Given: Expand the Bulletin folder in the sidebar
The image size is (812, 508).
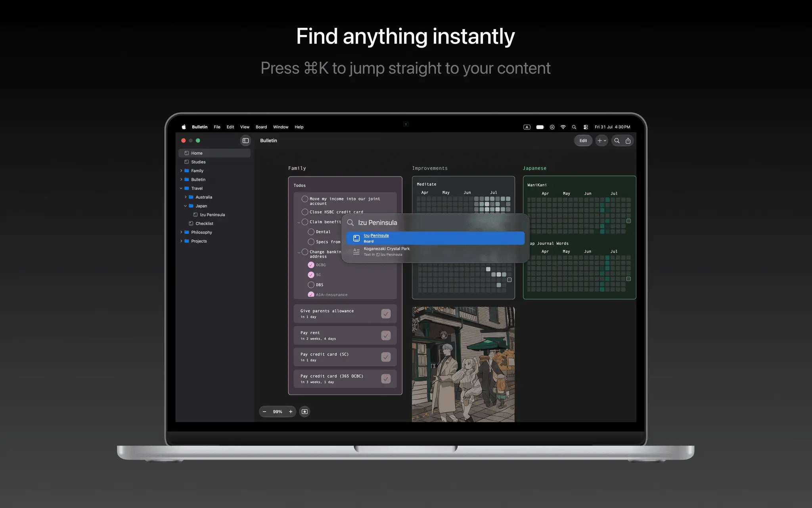Looking at the screenshot, I should (x=181, y=179).
